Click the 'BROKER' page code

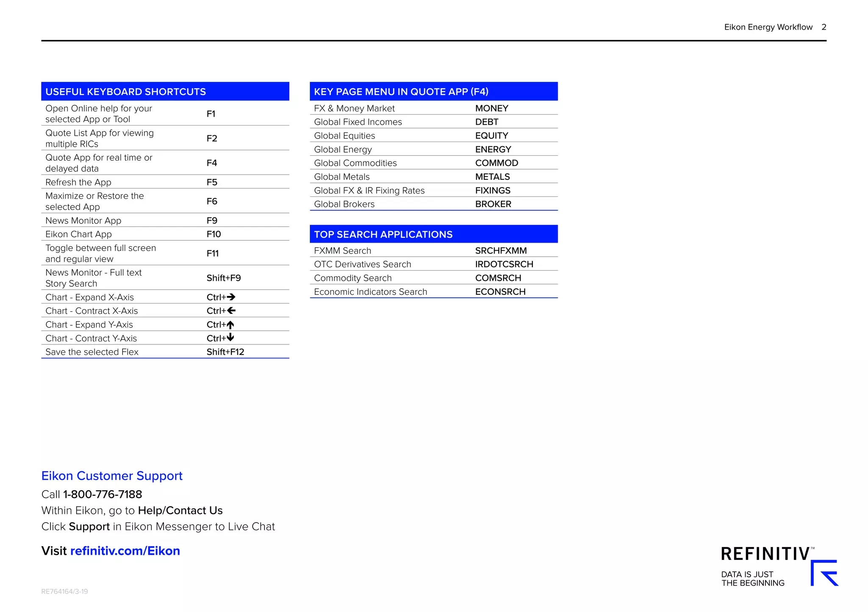coord(493,204)
